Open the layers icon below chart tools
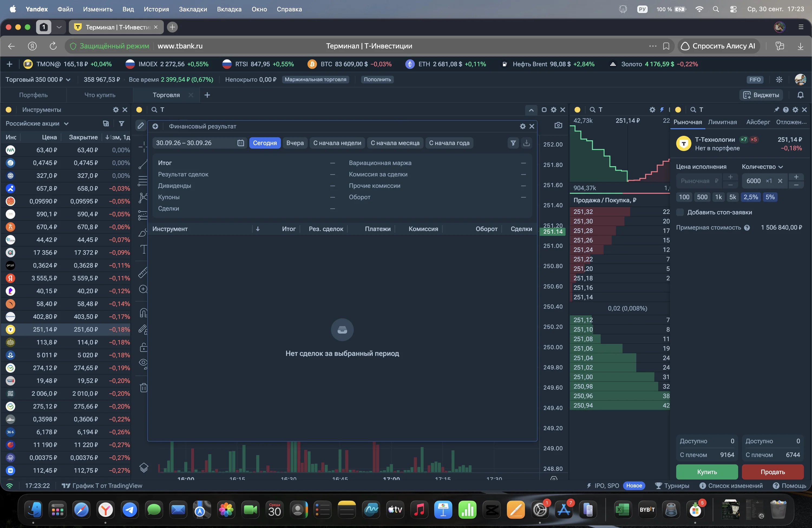812x528 pixels. [144, 468]
